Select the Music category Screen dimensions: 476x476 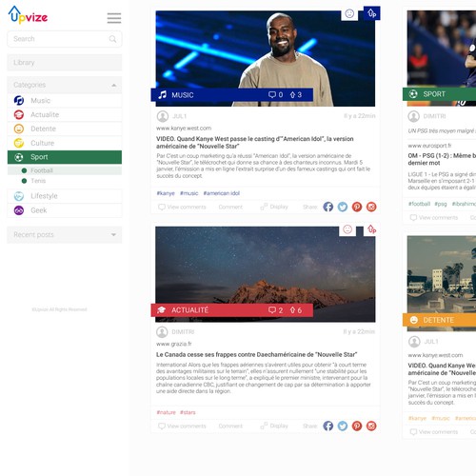[65, 101]
